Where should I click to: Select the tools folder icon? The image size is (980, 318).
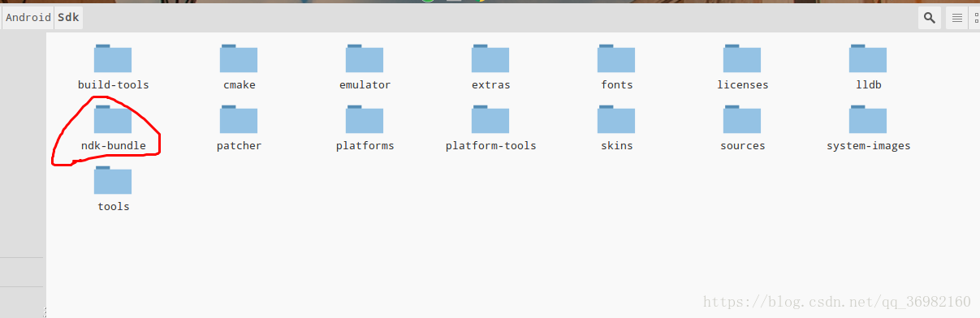point(113,180)
